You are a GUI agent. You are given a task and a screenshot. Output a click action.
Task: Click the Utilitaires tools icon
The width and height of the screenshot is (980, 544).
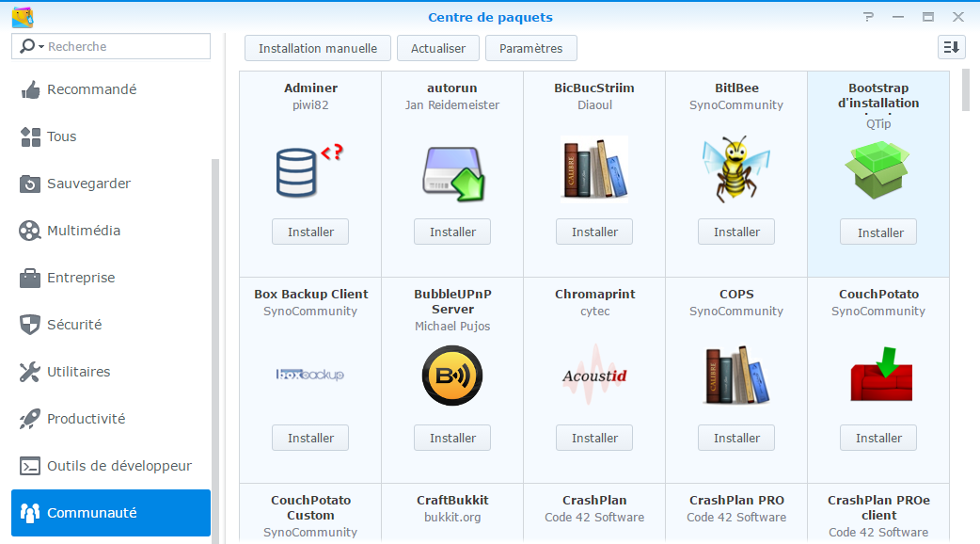[x=30, y=372]
